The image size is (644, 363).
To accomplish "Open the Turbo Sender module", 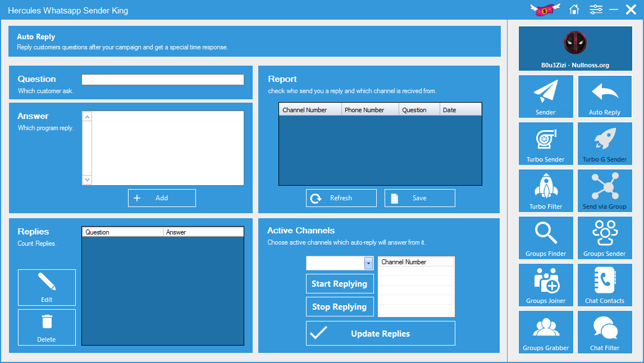I will click(x=546, y=144).
